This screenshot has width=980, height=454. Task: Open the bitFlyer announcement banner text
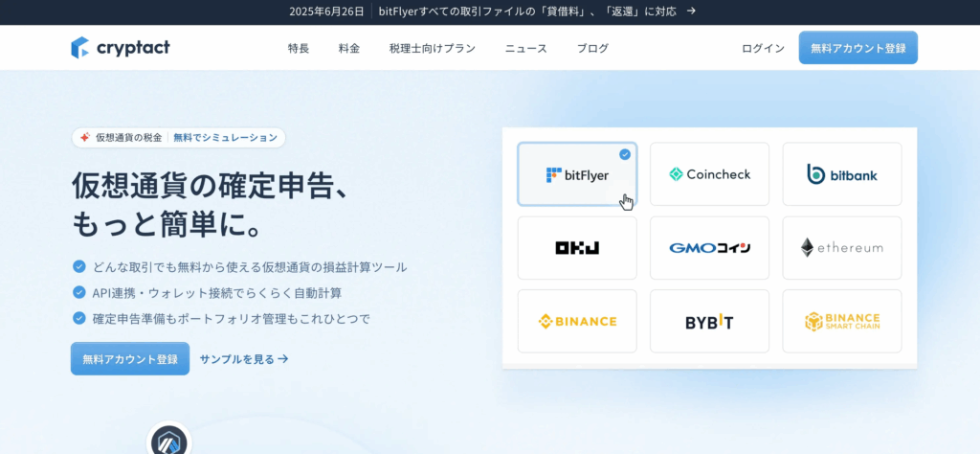click(x=527, y=11)
